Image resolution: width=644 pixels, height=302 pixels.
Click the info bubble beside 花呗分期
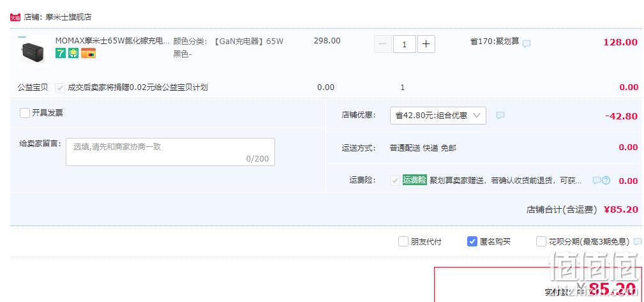(x=638, y=241)
